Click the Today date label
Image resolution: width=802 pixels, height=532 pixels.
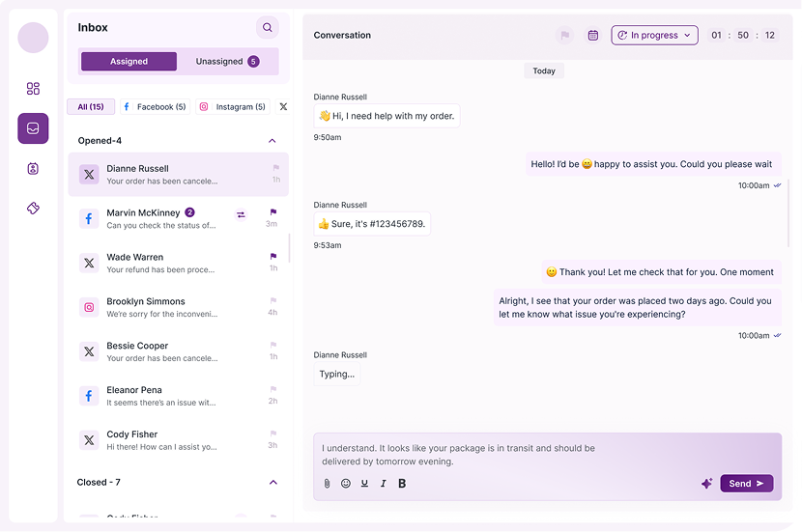pos(544,71)
